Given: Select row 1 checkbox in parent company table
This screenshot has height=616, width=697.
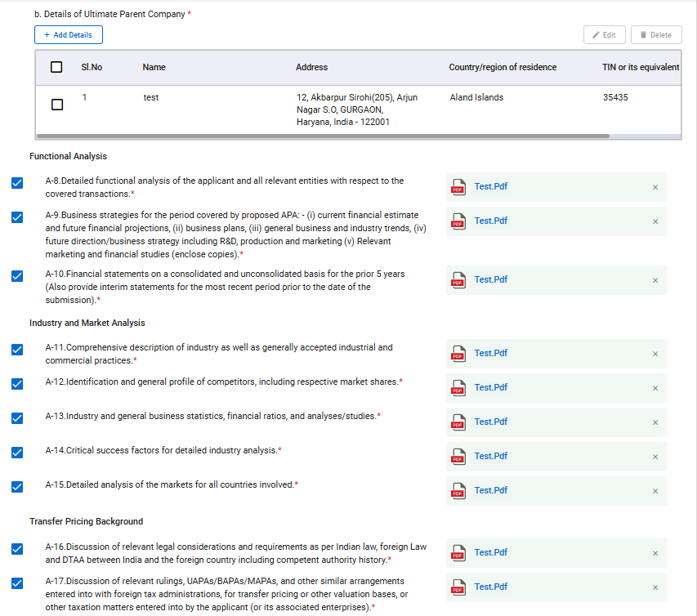Looking at the screenshot, I should tap(56, 105).
